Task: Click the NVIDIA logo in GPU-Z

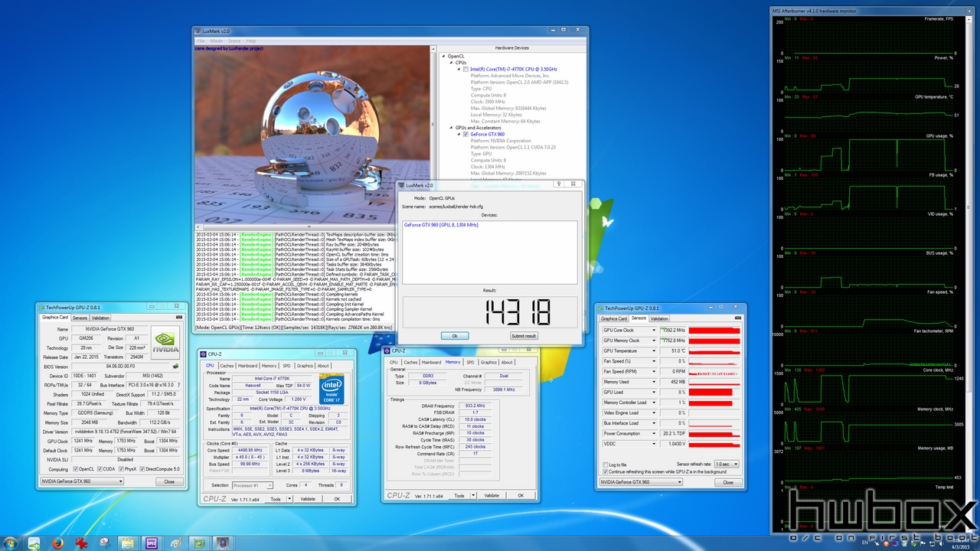Action: [x=166, y=341]
